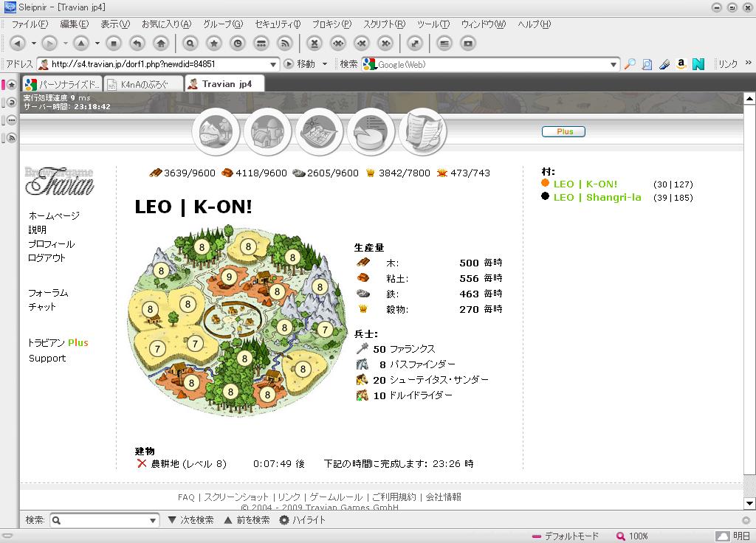The width and height of the screenshot is (756, 543).
Task: Open the statistics pie chart icon
Action: pyautogui.click(x=371, y=131)
